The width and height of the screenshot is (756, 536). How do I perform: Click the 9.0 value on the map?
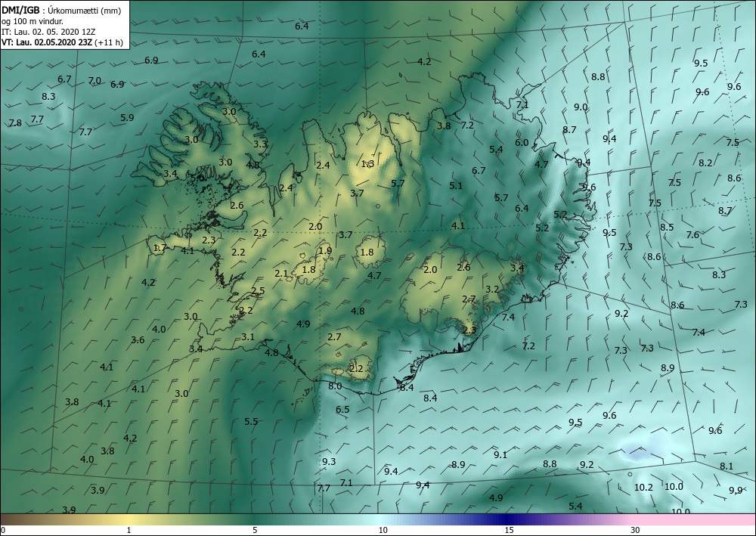click(x=581, y=107)
